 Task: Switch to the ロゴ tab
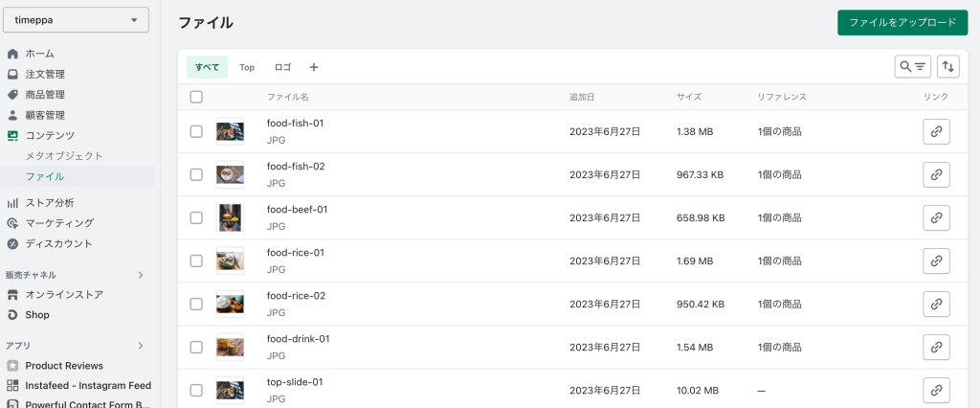[x=282, y=67]
